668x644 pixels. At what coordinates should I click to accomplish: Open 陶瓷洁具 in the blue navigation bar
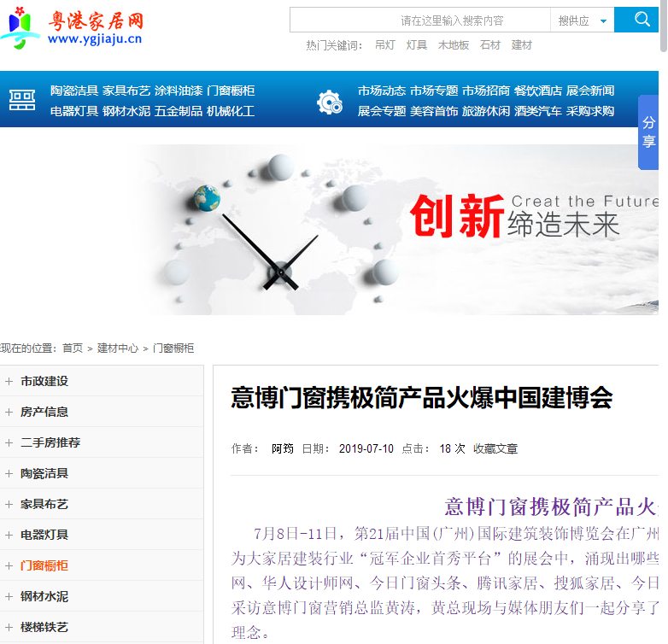tap(74, 91)
